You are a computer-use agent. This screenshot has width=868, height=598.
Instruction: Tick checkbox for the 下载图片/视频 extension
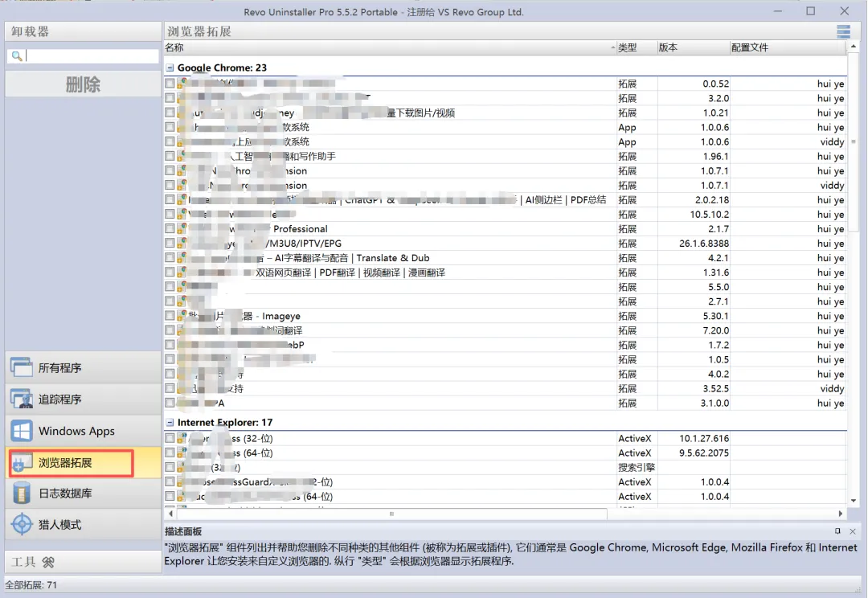[x=170, y=113]
